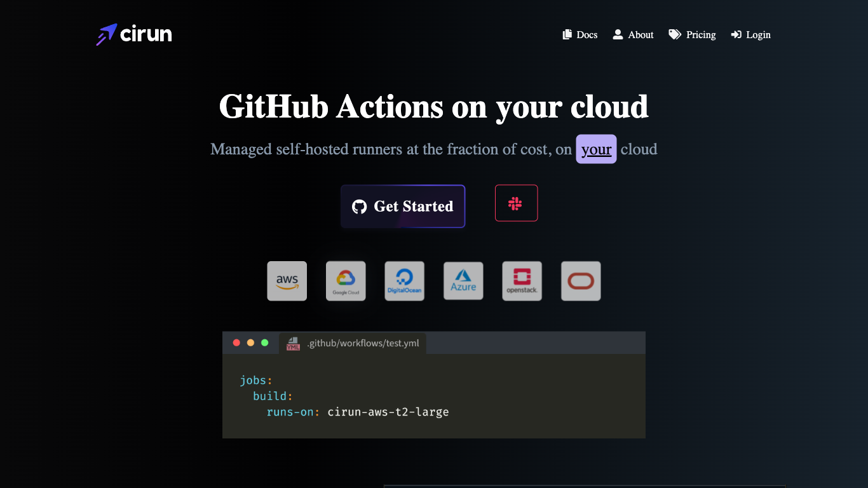Image resolution: width=868 pixels, height=488 pixels.
Task: Open the Slack community button
Action: (x=516, y=203)
